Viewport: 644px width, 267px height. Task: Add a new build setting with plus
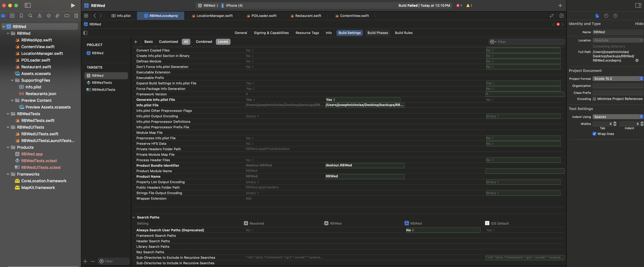pos(136,42)
